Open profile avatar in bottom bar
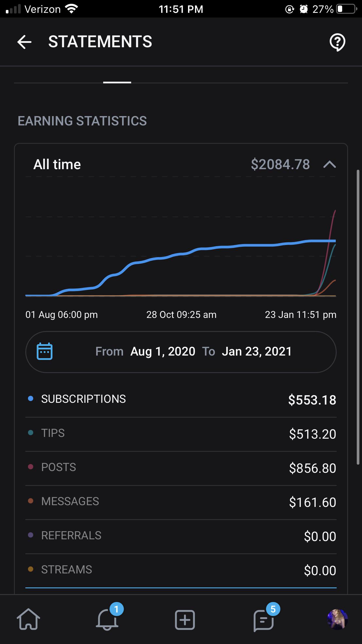 (337, 619)
